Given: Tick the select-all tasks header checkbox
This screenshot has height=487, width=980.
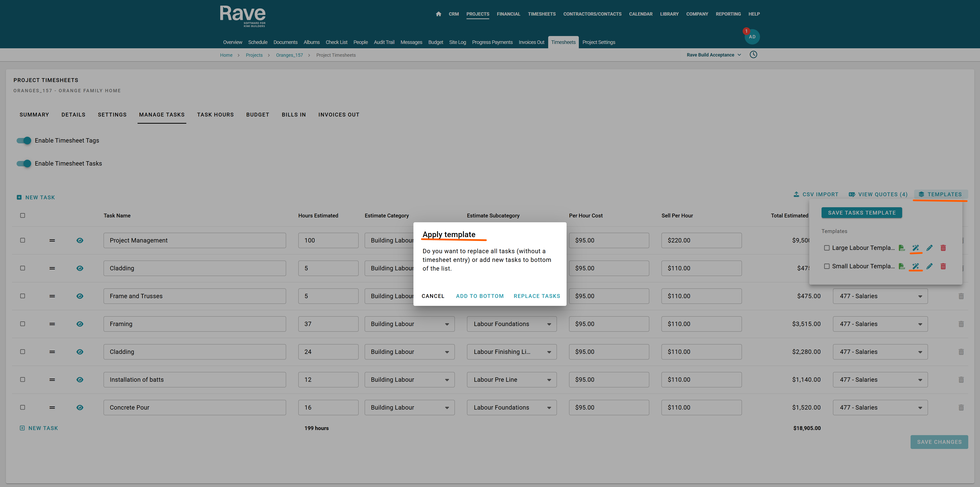Looking at the screenshot, I should tap(22, 215).
